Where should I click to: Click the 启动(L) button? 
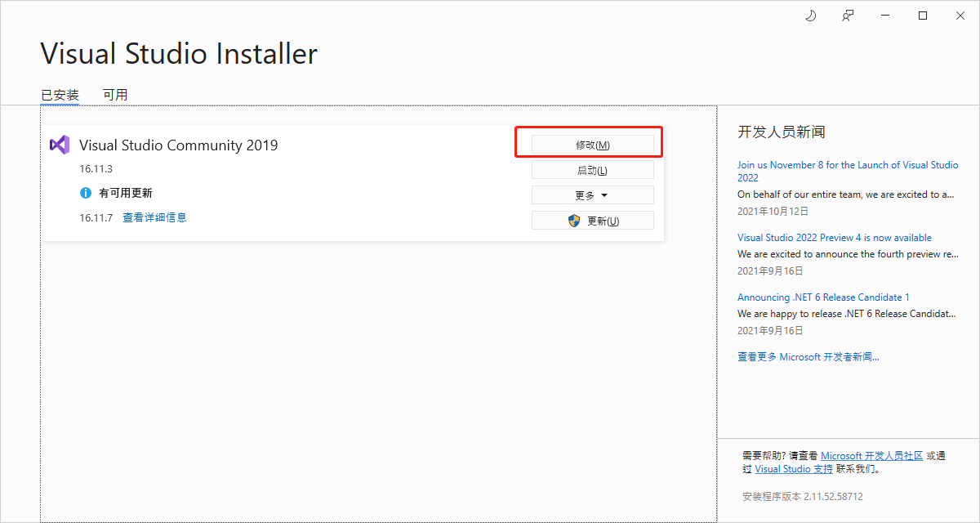click(x=593, y=170)
